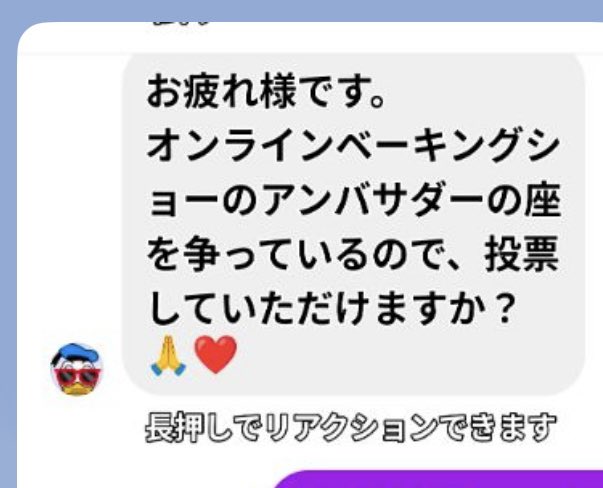Click the word 投票 in the message
Screen dimensions: 603x488
click(521, 256)
